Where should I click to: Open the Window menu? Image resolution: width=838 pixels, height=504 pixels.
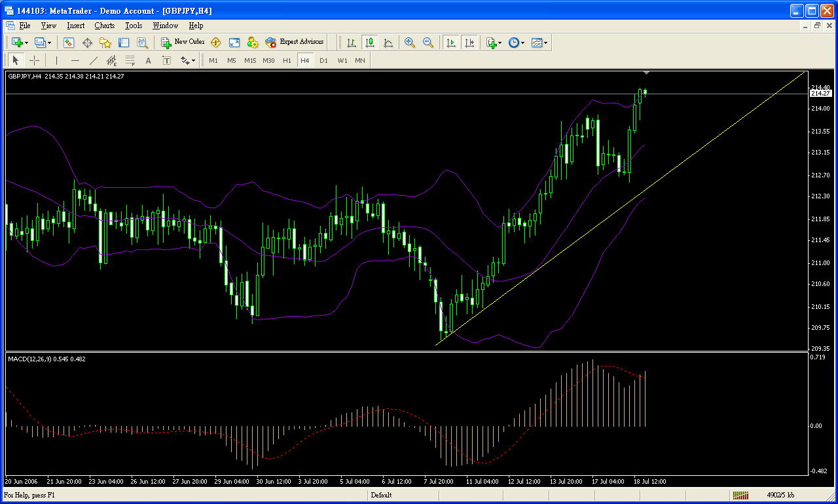tap(165, 26)
